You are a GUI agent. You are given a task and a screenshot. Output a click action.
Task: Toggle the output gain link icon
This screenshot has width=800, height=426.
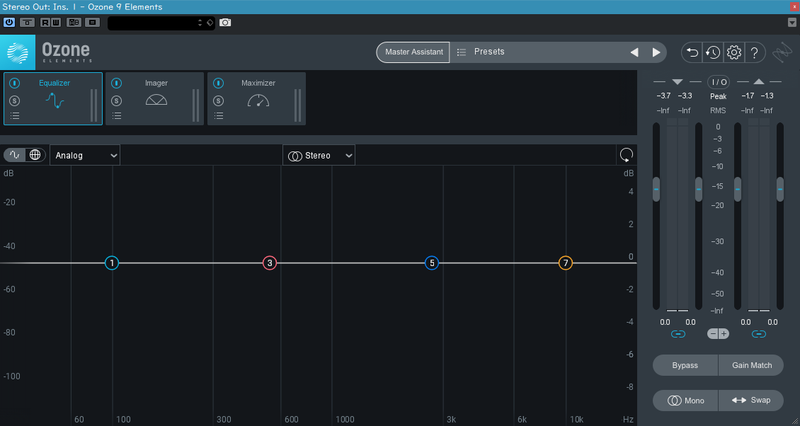point(759,334)
